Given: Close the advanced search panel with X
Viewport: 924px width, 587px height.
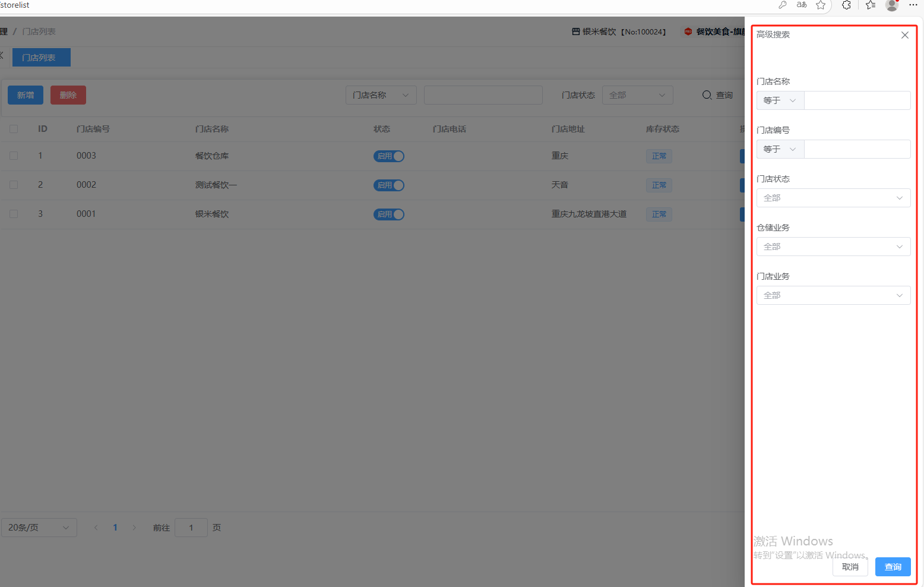Looking at the screenshot, I should [x=904, y=35].
